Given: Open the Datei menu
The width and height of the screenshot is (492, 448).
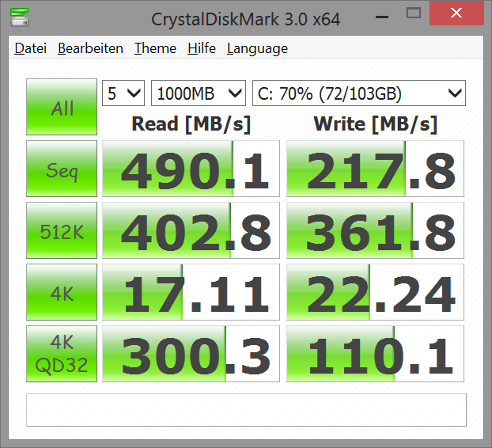Looking at the screenshot, I should pyautogui.click(x=30, y=48).
